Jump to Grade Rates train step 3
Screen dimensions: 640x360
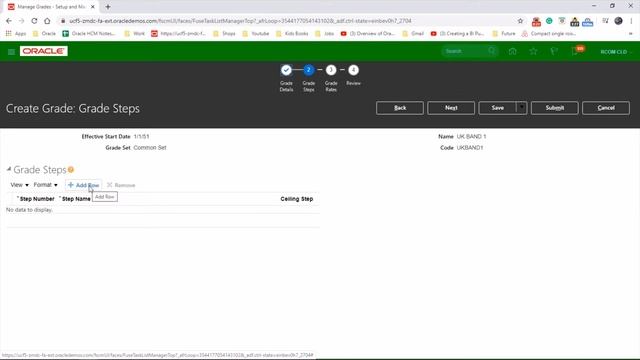tap(331, 70)
